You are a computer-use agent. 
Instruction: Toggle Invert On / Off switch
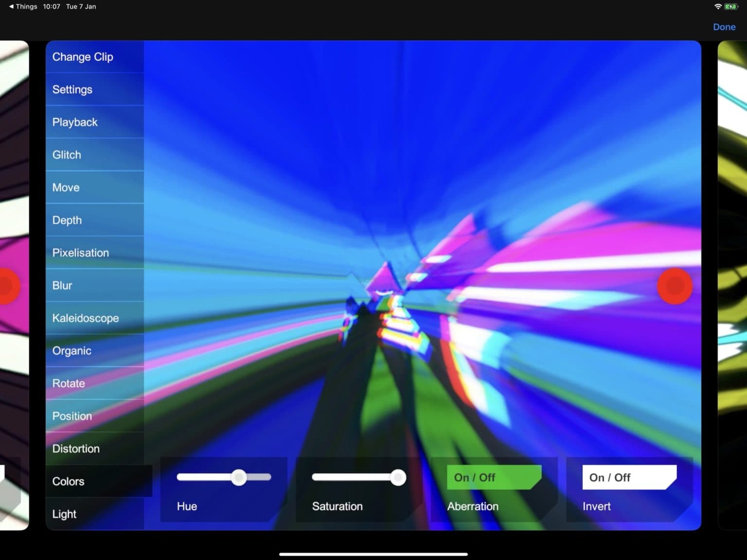click(628, 477)
